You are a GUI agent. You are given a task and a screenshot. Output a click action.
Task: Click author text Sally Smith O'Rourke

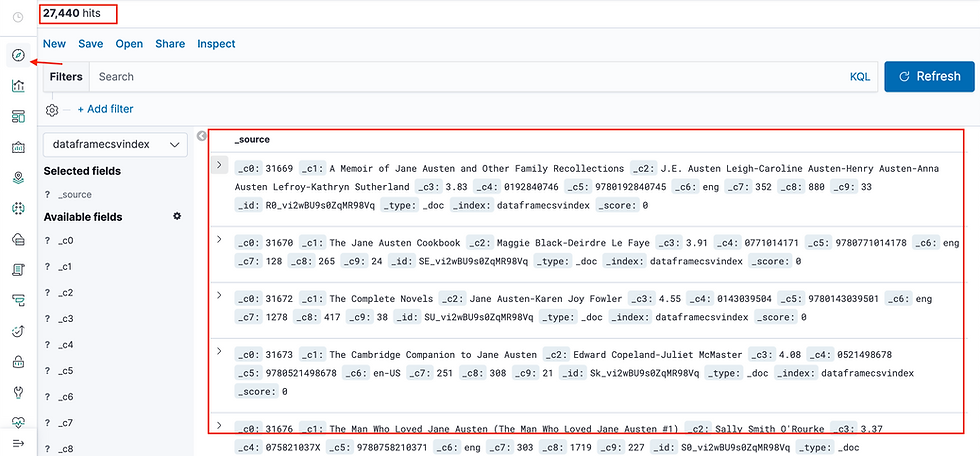pyautogui.click(x=771, y=429)
